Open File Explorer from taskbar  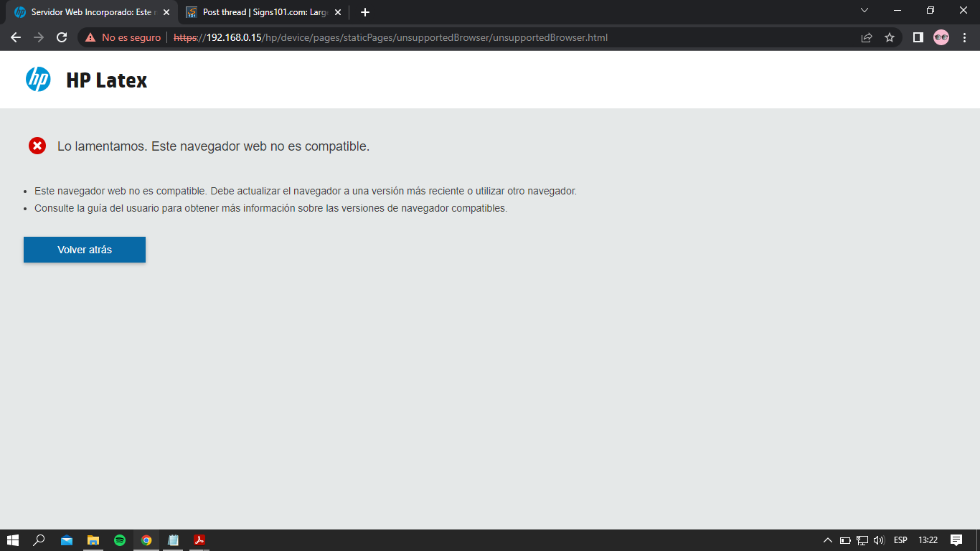click(93, 540)
